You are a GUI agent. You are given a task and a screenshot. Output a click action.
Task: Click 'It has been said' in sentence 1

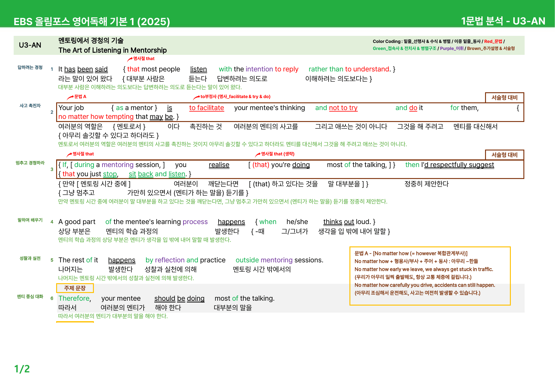83,69
